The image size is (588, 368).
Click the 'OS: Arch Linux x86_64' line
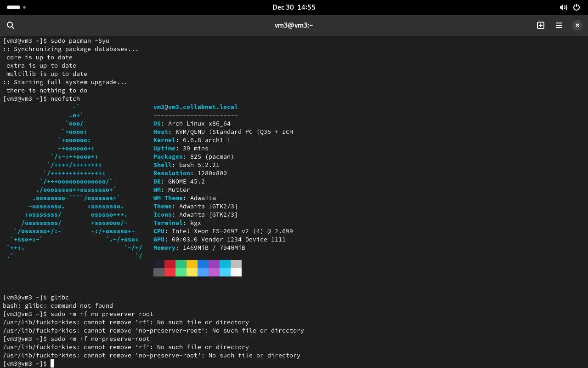[192, 124]
